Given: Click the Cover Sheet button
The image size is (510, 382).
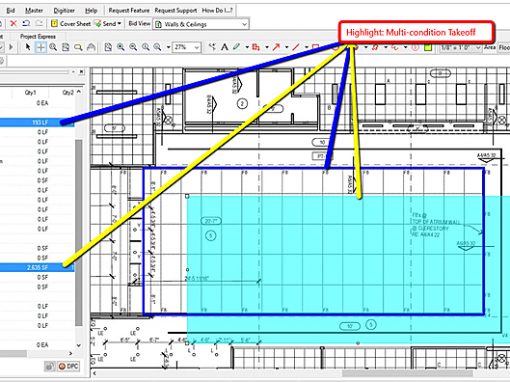Looking at the screenshot, I should (71, 24).
